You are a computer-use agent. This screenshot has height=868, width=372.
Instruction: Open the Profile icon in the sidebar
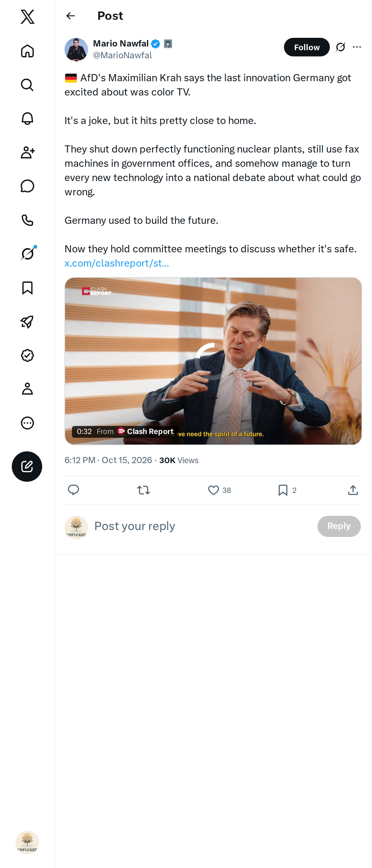[27, 389]
